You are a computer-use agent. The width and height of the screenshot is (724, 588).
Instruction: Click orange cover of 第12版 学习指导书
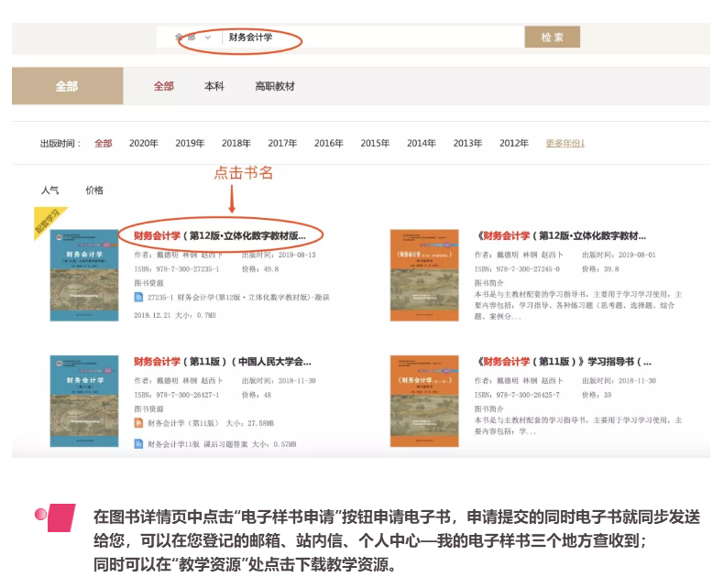424,275
